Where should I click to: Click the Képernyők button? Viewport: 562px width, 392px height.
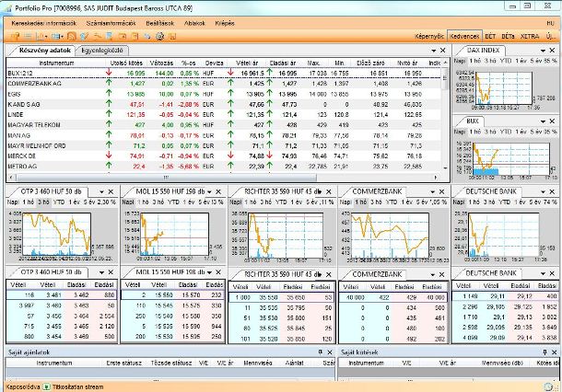[429, 37]
